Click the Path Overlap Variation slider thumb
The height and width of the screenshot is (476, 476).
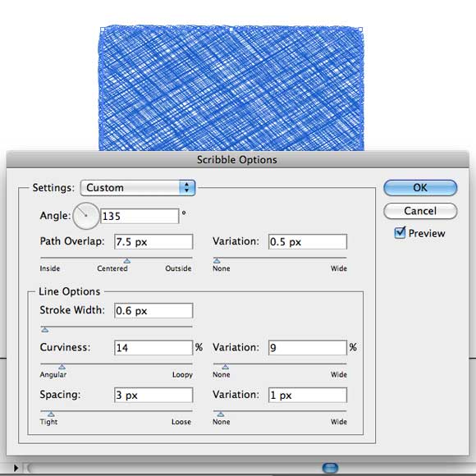(217, 261)
